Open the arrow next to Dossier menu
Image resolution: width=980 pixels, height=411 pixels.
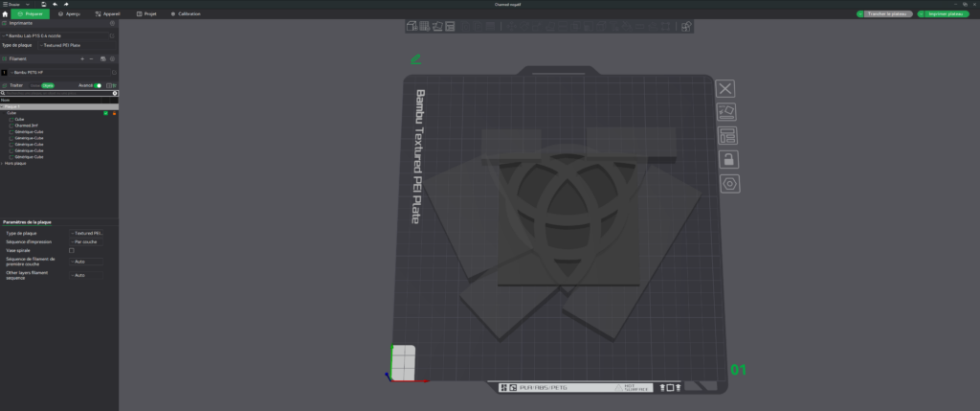click(x=28, y=5)
